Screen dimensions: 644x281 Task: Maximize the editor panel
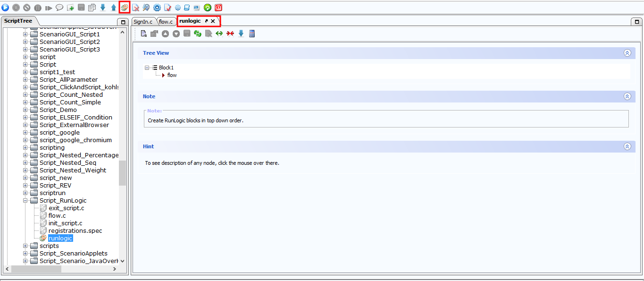coord(636,22)
